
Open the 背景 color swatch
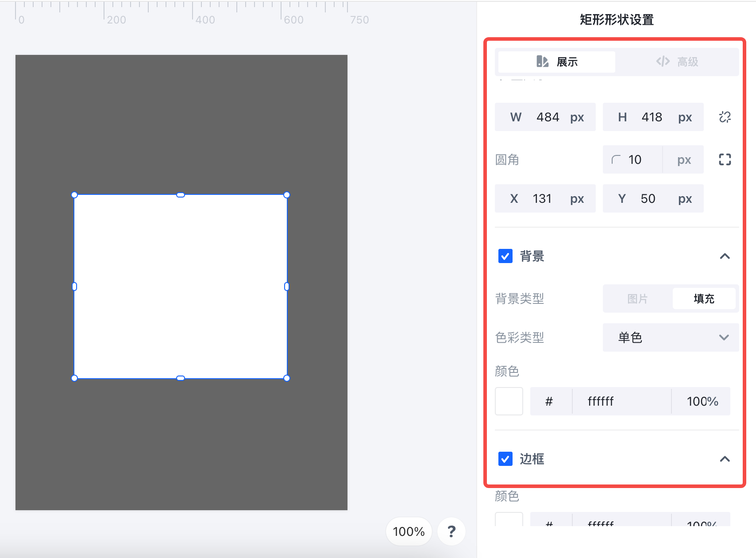pos(509,401)
